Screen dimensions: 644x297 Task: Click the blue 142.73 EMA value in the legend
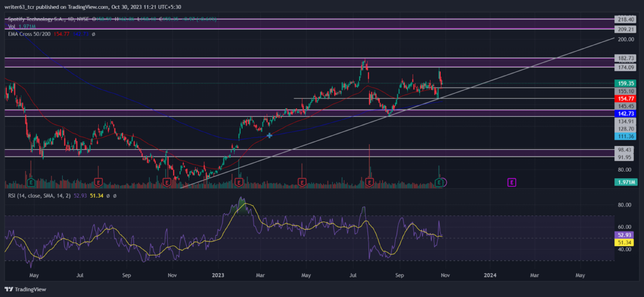click(x=81, y=34)
